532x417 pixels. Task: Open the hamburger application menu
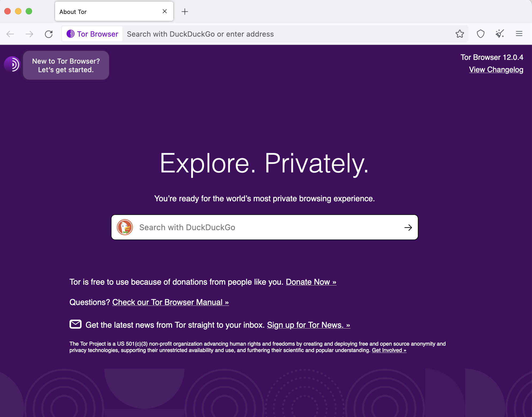519,34
